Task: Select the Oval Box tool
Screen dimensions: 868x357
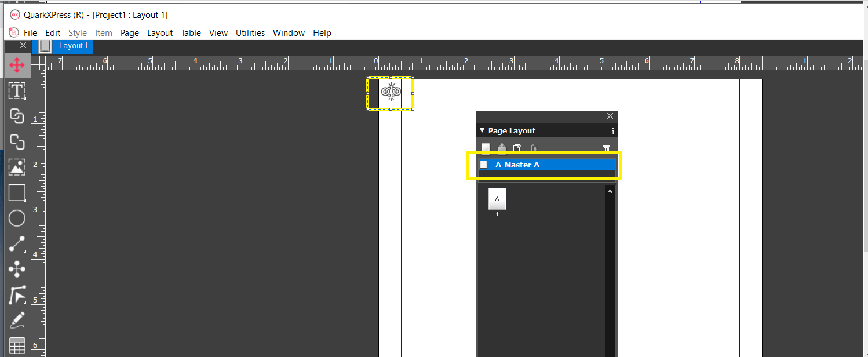Action: click(x=17, y=218)
